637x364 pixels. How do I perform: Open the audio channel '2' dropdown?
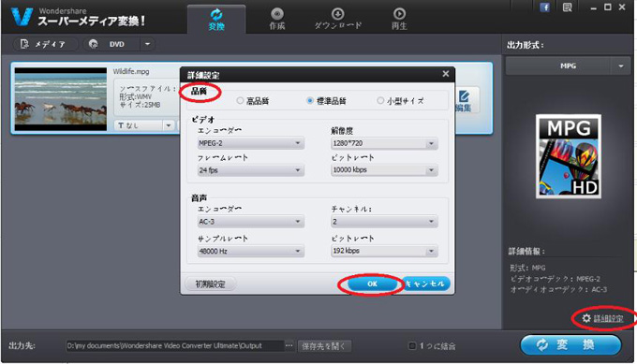pos(384,222)
